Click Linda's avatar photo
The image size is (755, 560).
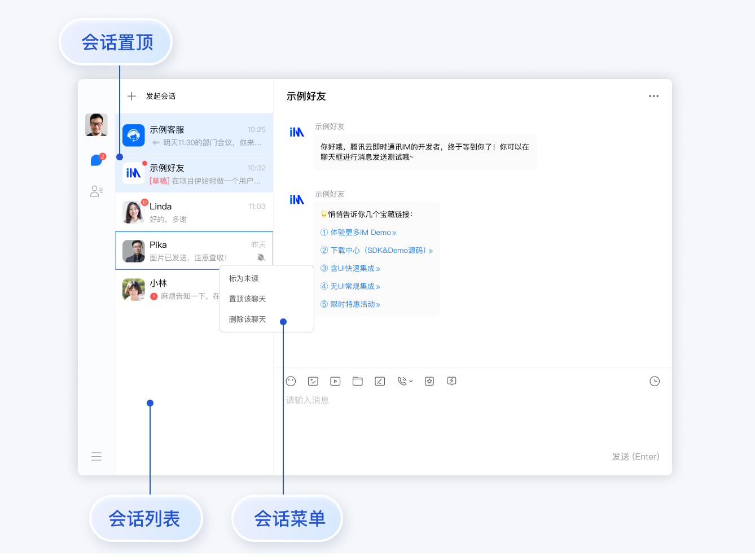coord(134,212)
